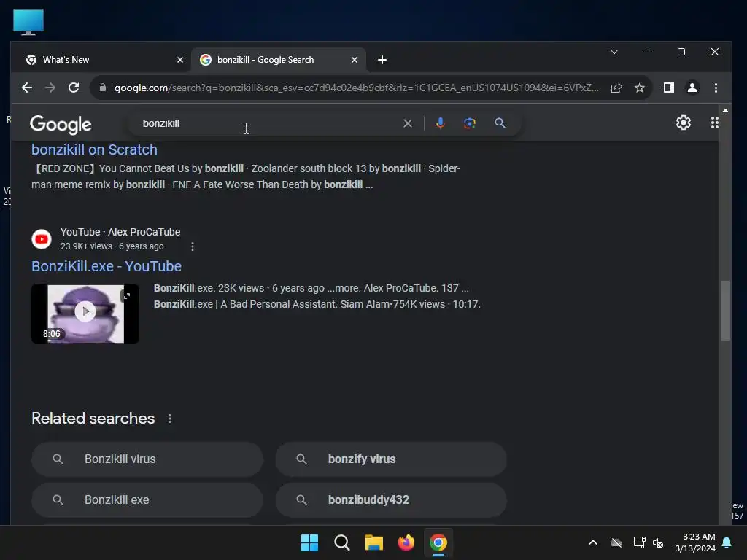The image size is (747, 560).
Task: Focus the Google search input
Action: click(x=267, y=123)
